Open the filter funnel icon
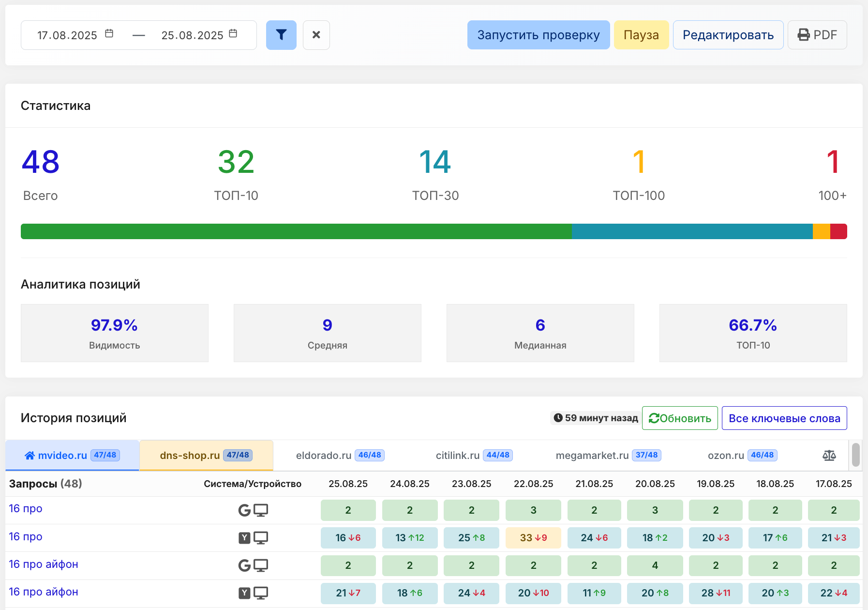Viewport: 868px width, 610px height. [x=281, y=35]
